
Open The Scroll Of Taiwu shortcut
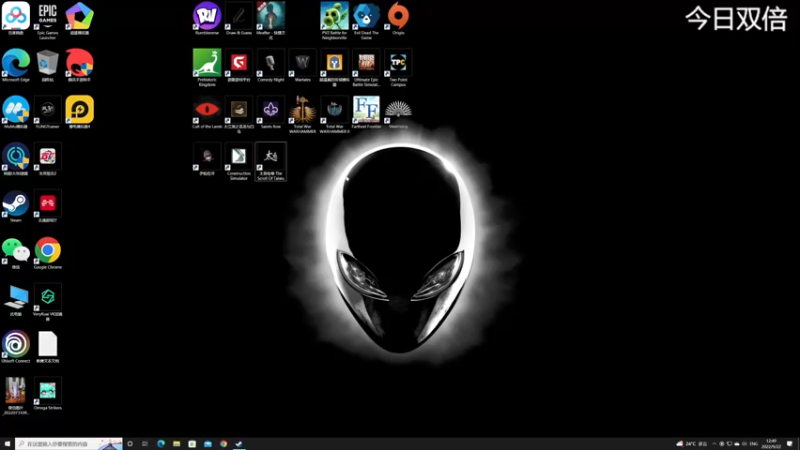tap(270, 161)
